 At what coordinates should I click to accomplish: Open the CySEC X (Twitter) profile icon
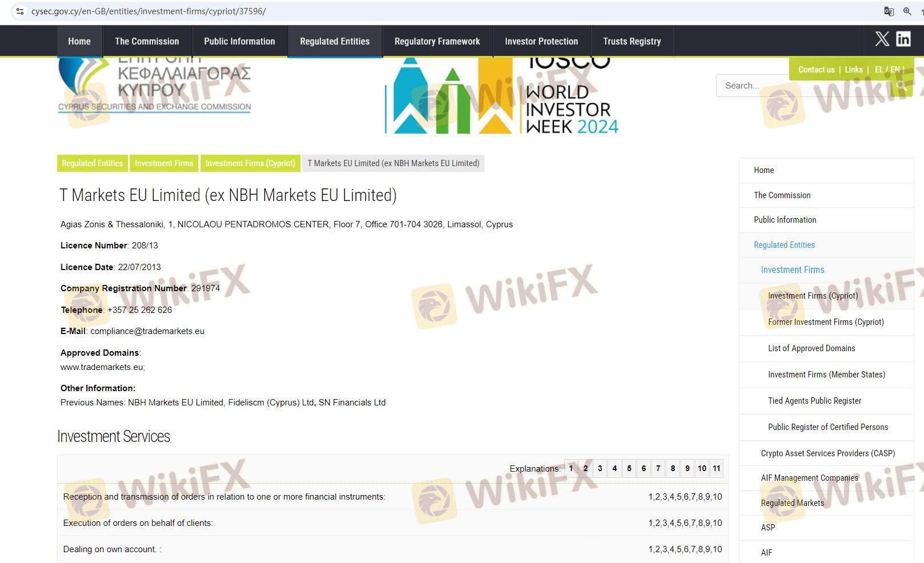[882, 39]
